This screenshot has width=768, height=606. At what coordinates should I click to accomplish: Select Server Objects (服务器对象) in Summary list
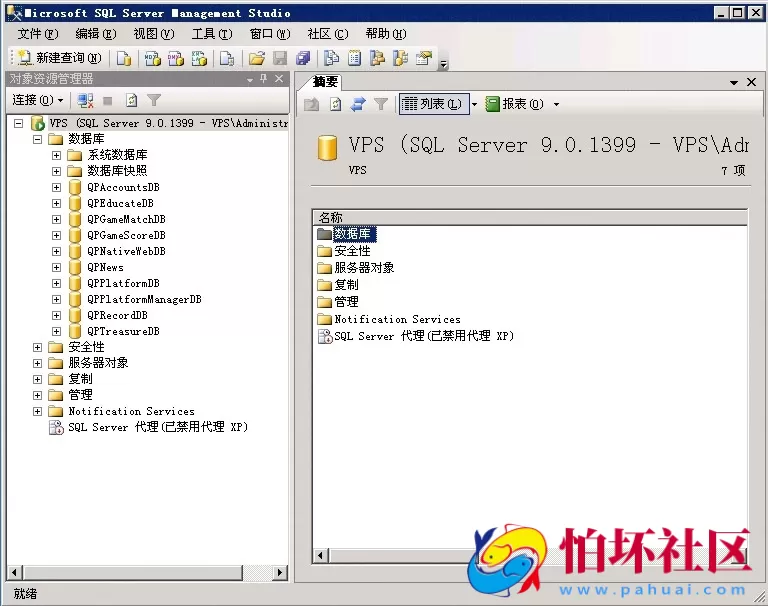[364, 268]
